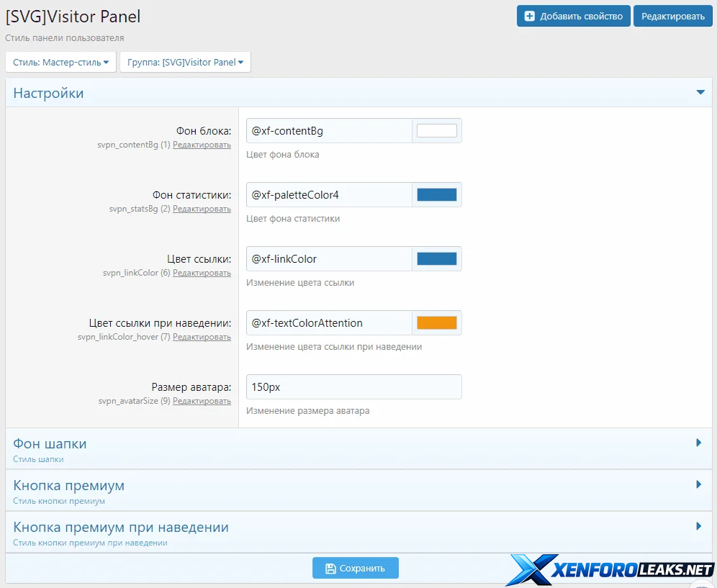
Task: Click the white Фон блока color swatch
Action: coord(436,131)
